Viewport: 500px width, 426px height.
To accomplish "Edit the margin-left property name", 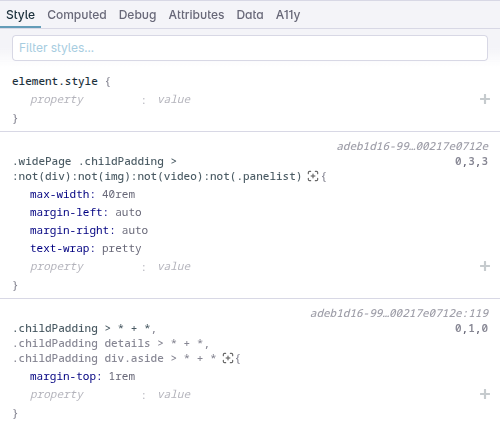I will pyautogui.click(x=66, y=212).
